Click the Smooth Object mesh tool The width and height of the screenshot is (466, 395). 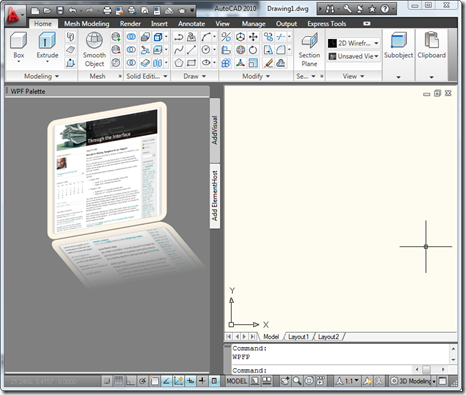(x=94, y=49)
